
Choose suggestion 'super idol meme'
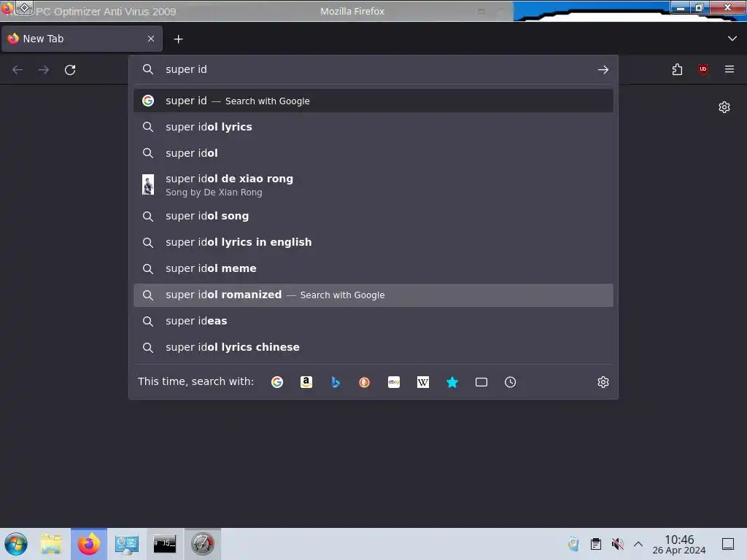(373, 268)
